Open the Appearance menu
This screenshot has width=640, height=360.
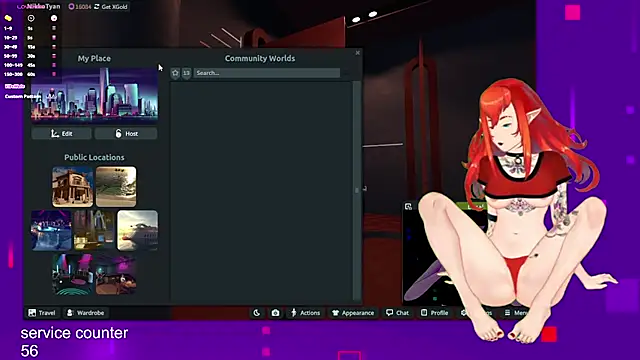(353, 313)
